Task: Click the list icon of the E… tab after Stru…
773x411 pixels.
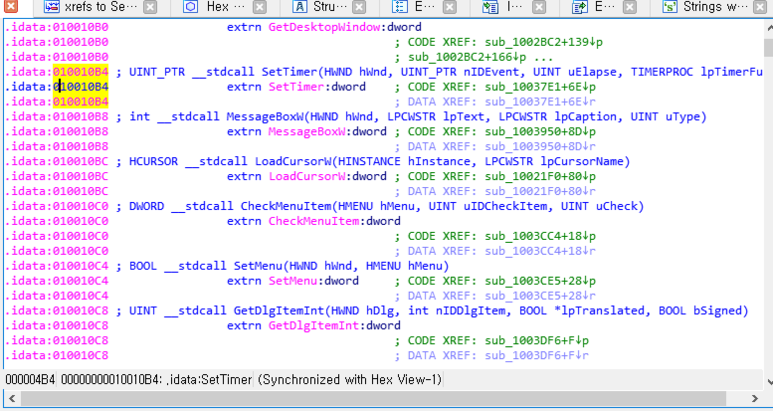Action: click(x=400, y=7)
